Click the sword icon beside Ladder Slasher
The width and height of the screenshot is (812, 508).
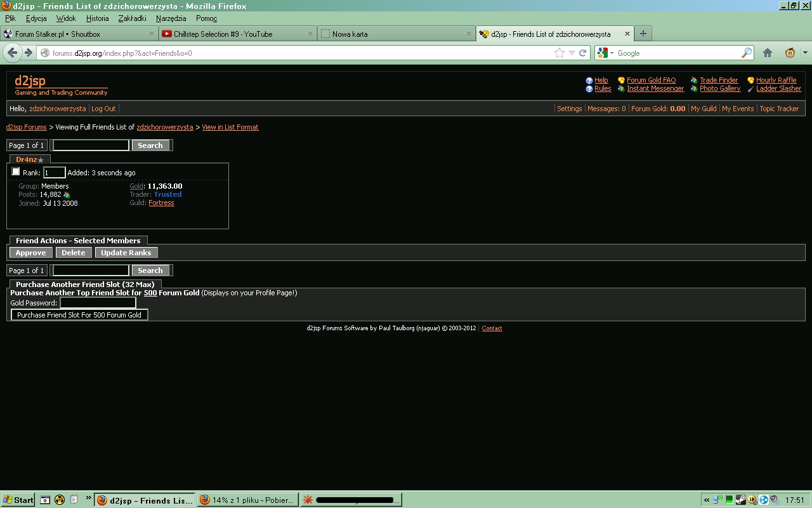[750, 89]
